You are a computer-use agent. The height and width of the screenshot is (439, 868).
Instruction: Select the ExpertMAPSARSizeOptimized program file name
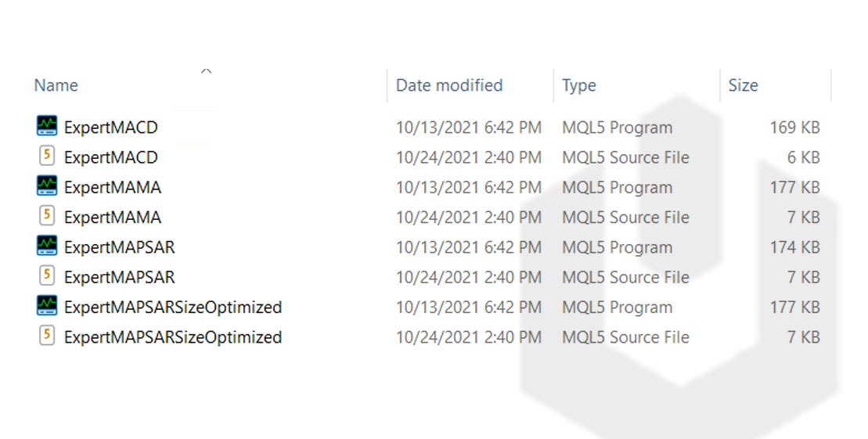tap(173, 308)
